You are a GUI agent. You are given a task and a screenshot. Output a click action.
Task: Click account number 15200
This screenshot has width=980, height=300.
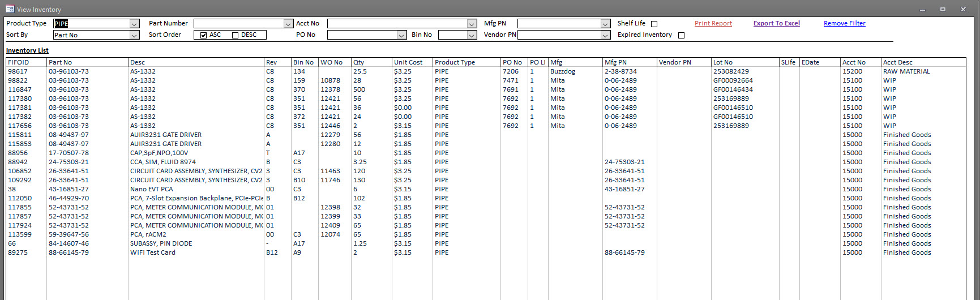tap(852, 71)
